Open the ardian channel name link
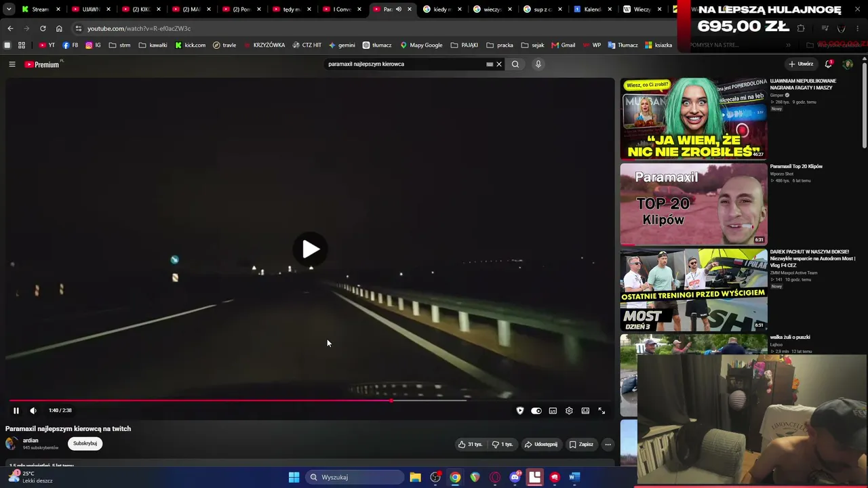The width and height of the screenshot is (868, 488). [31, 441]
